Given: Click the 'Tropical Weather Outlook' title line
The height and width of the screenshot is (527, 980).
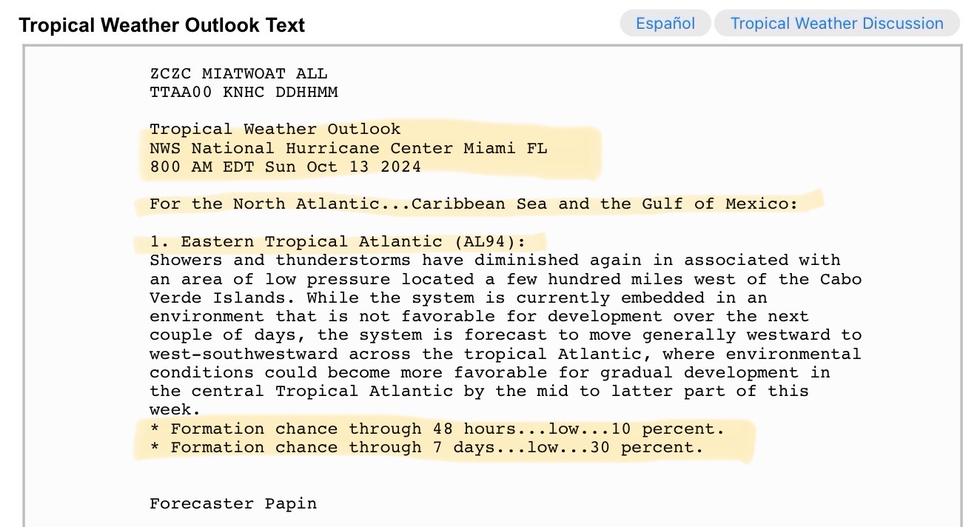Looking at the screenshot, I should (x=275, y=130).
